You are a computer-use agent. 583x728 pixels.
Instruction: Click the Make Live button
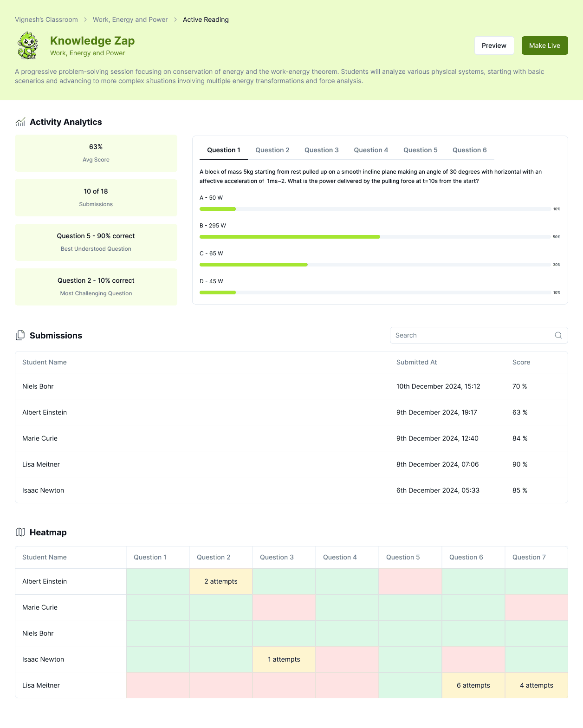pyautogui.click(x=544, y=45)
